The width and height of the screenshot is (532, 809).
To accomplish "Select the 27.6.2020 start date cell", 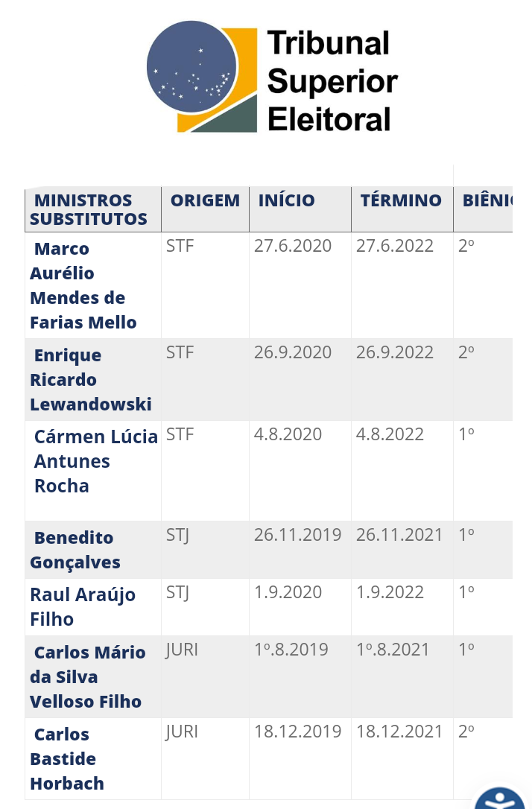I will 293,246.
